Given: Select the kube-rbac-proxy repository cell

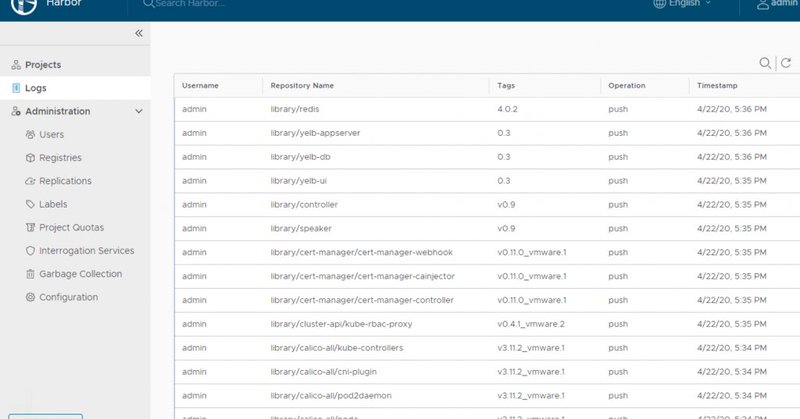Looking at the screenshot, I should tap(341, 324).
